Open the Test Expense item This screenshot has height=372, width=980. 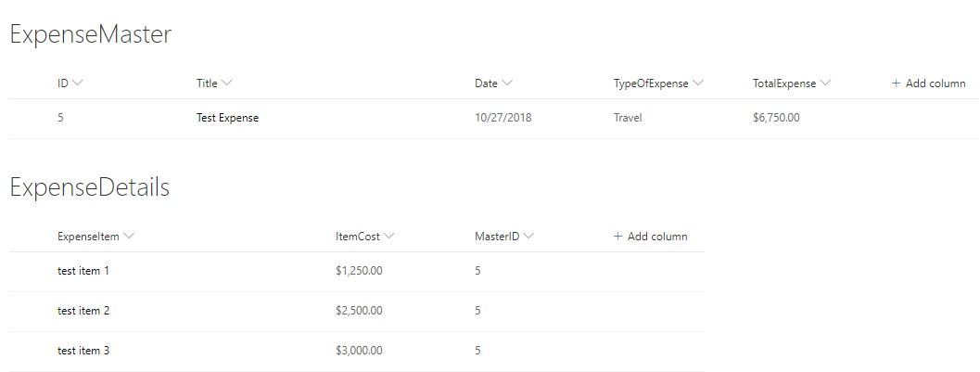point(227,119)
